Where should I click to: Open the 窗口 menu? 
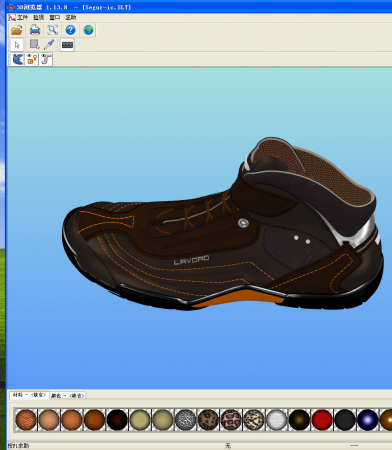pyautogui.click(x=55, y=17)
